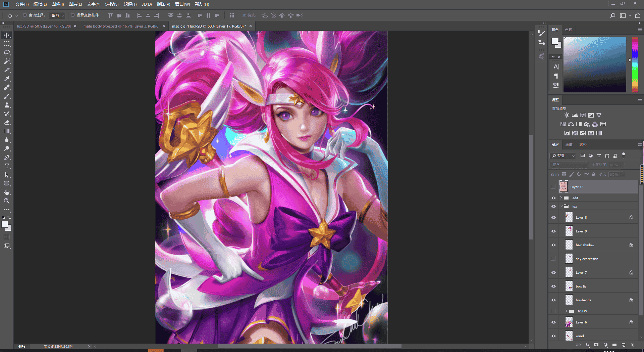Add a Brightness/Contrast adjustment
The width and height of the screenshot is (644, 352).
[x=567, y=115]
